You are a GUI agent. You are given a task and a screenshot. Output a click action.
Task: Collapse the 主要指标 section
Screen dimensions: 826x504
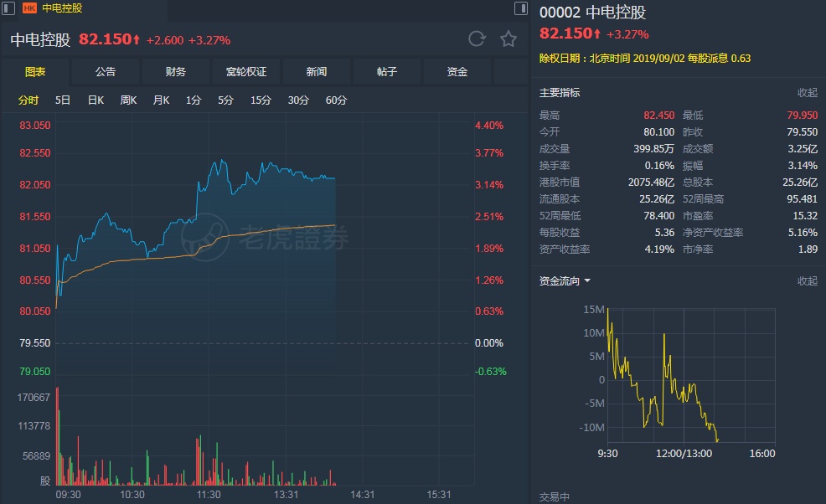(x=807, y=93)
